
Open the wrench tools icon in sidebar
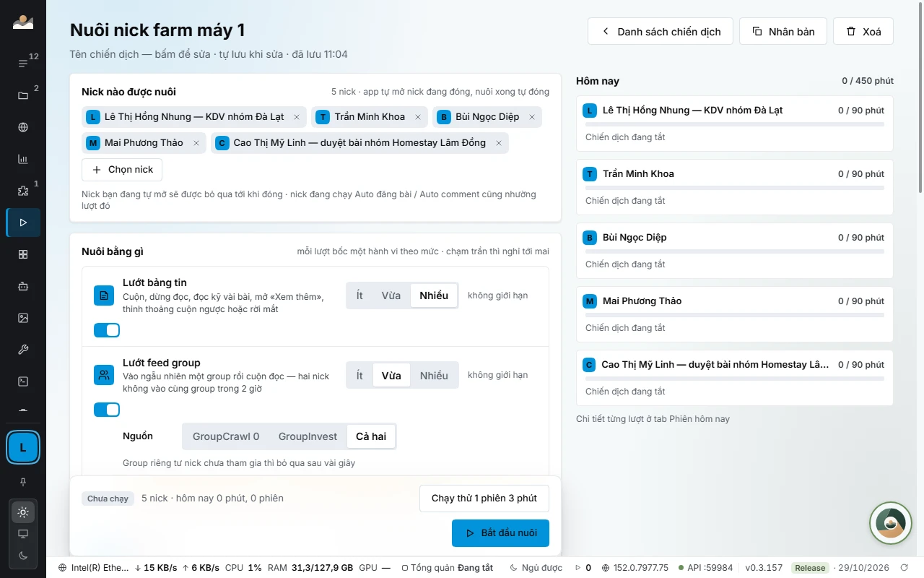click(23, 350)
